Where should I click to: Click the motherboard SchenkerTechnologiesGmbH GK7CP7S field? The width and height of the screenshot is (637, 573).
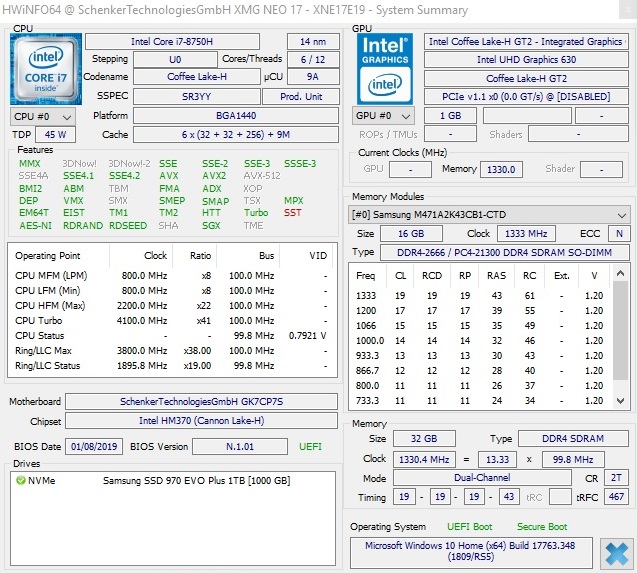point(202,402)
